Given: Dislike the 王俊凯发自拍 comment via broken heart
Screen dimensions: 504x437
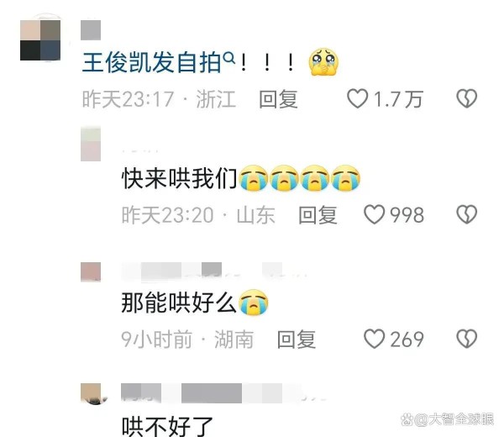Looking at the screenshot, I should point(467,98).
